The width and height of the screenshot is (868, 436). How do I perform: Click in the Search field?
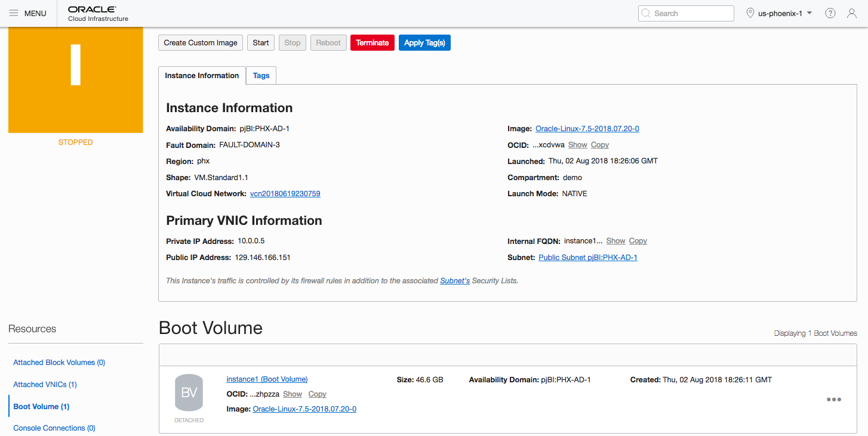click(x=687, y=13)
